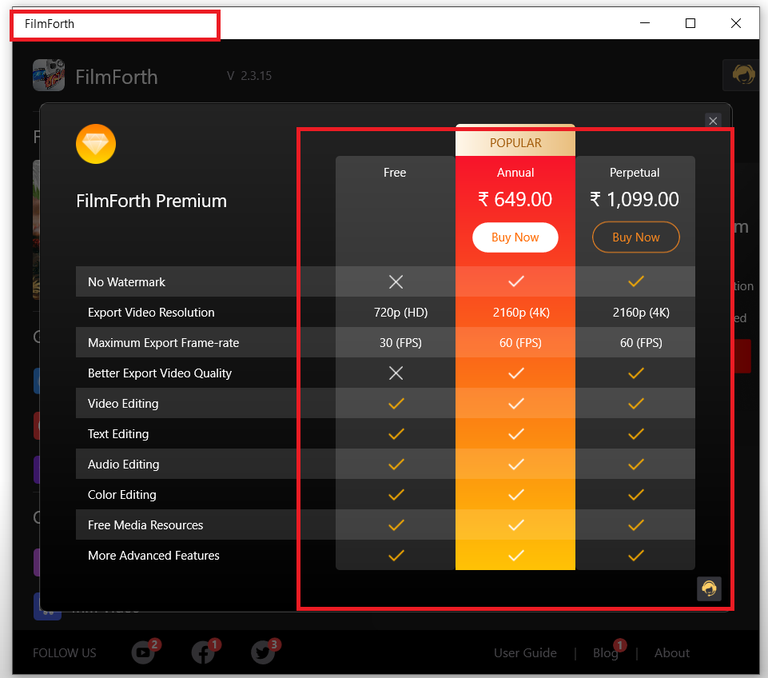Click the Export Video Resolution label

pos(151,313)
